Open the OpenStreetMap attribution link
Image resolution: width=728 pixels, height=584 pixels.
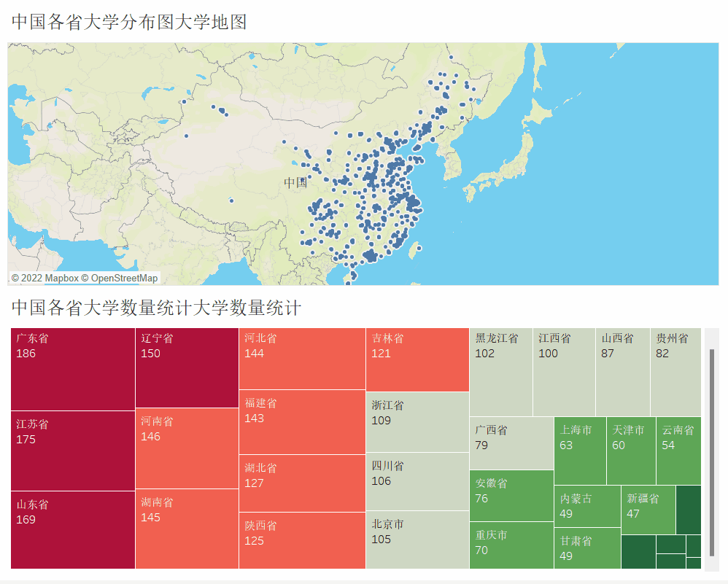pyautogui.click(x=123, y=278)
